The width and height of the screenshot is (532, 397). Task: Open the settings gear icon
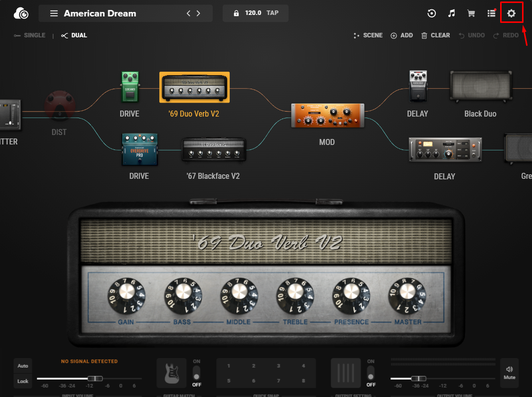511,13
